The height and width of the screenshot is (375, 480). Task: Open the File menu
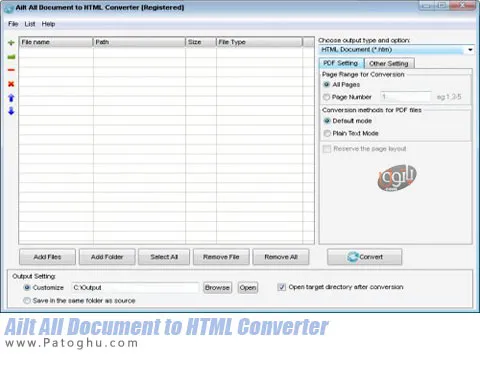pos(13,24)
